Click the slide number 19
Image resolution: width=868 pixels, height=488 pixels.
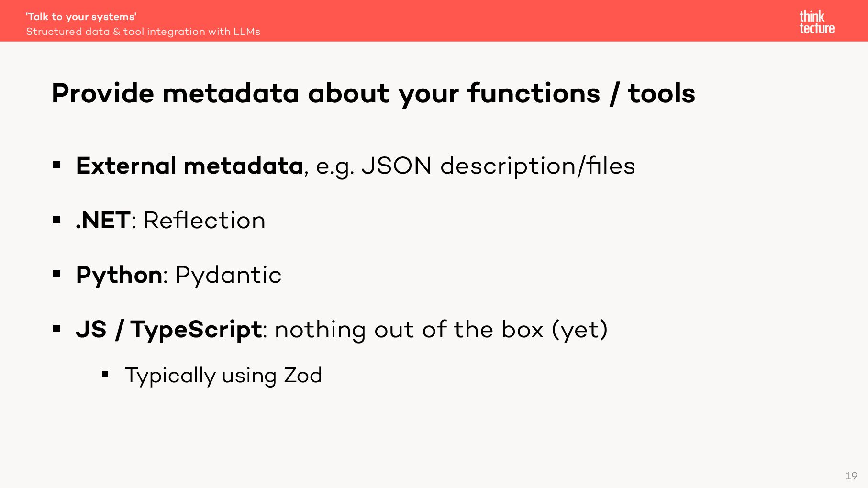(851, 476)
